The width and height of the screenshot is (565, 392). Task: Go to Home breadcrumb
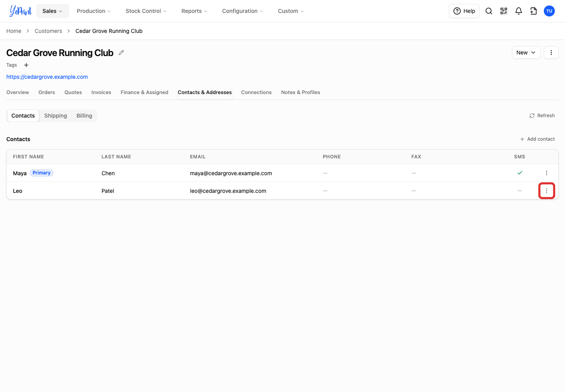click(x=14, y=31)
